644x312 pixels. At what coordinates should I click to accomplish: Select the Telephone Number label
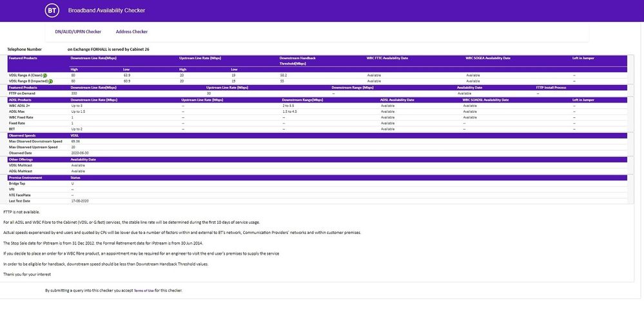coord(24,49)
